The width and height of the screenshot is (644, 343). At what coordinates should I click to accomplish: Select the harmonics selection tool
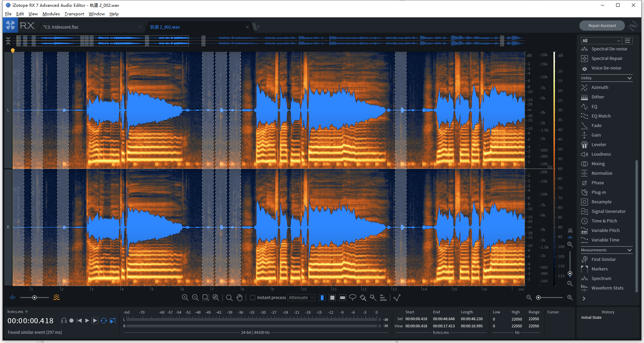coord(383,298)
